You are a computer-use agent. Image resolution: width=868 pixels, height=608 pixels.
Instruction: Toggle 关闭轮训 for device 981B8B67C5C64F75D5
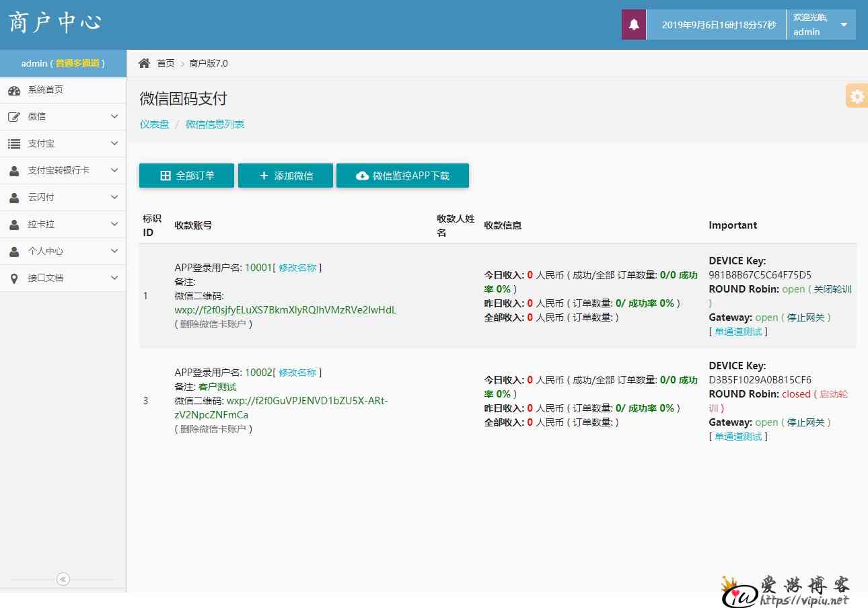[832, 289]
